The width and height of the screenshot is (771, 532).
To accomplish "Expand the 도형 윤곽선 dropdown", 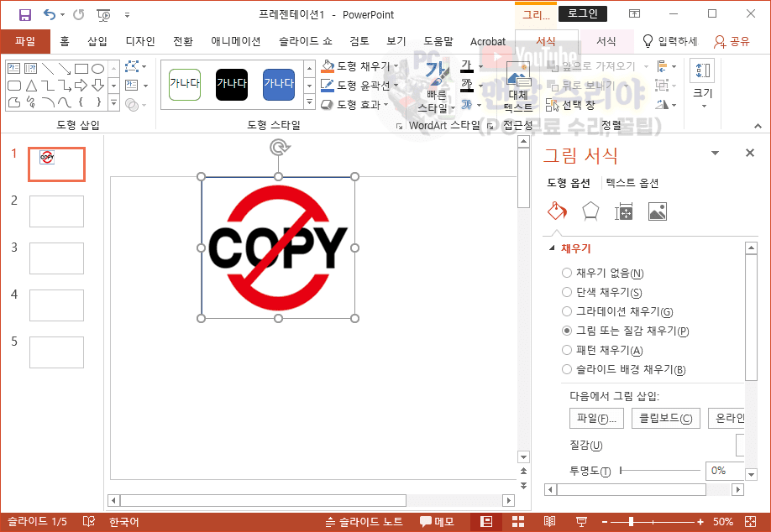I will pos(396,86).
